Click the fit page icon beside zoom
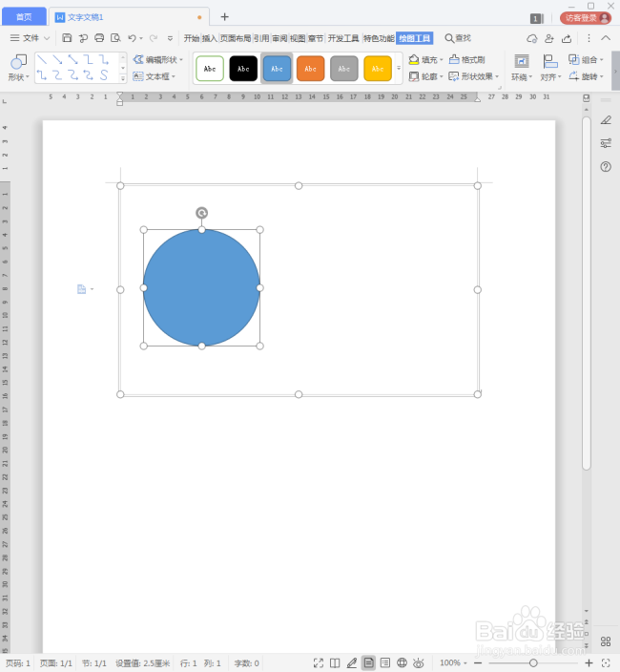 606,663
